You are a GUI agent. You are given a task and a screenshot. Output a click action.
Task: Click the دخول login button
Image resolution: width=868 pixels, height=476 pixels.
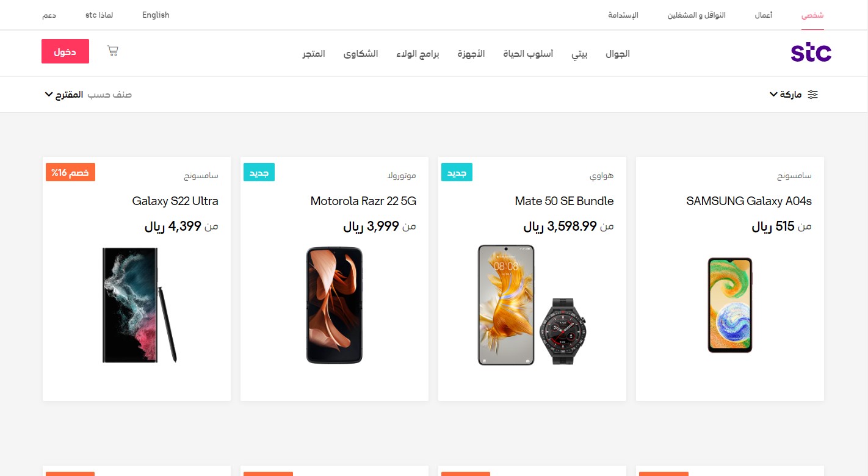click(x=65, y=51)
